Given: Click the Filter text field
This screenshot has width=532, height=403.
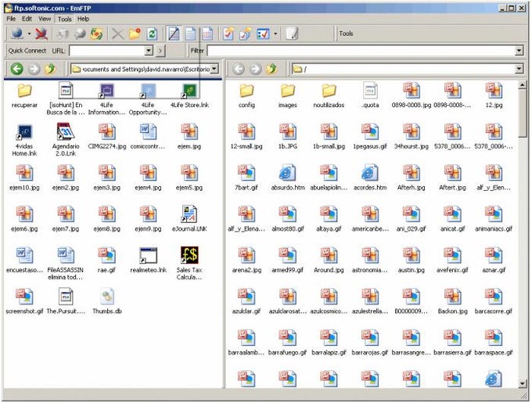Looking at the screenshot, I should coord(361,51).
